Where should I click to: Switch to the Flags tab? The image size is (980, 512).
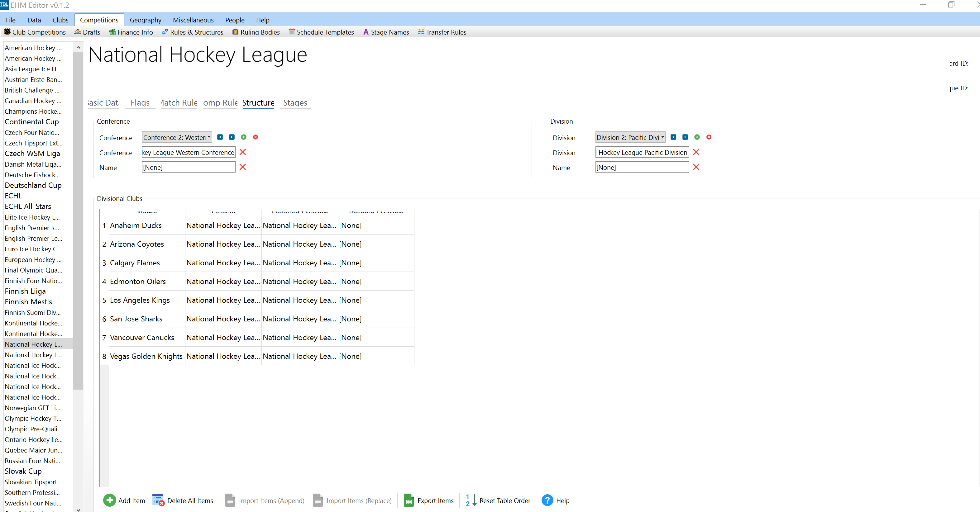pyautogui.click(x=140, y=103)
